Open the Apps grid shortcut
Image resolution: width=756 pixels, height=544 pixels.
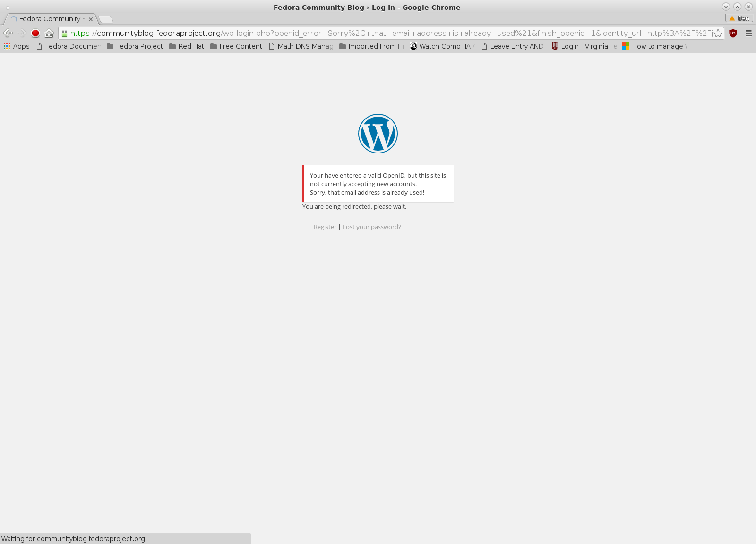click(17, 46)
